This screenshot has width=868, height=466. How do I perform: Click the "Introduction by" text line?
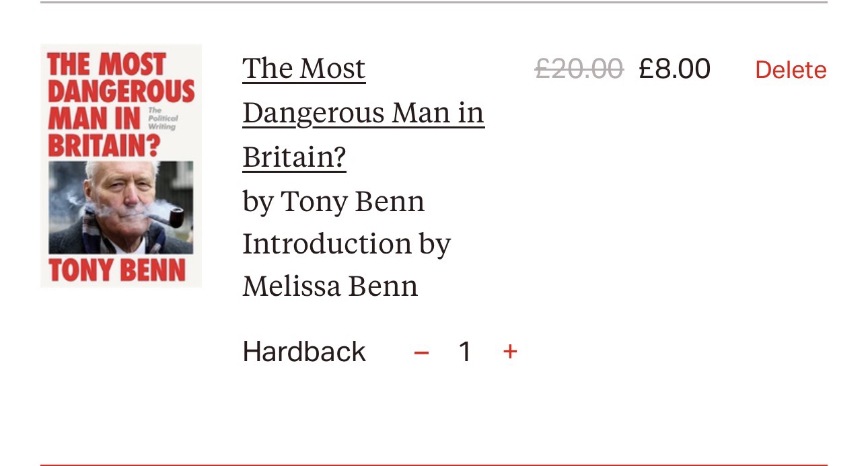(x=347, y=243)
